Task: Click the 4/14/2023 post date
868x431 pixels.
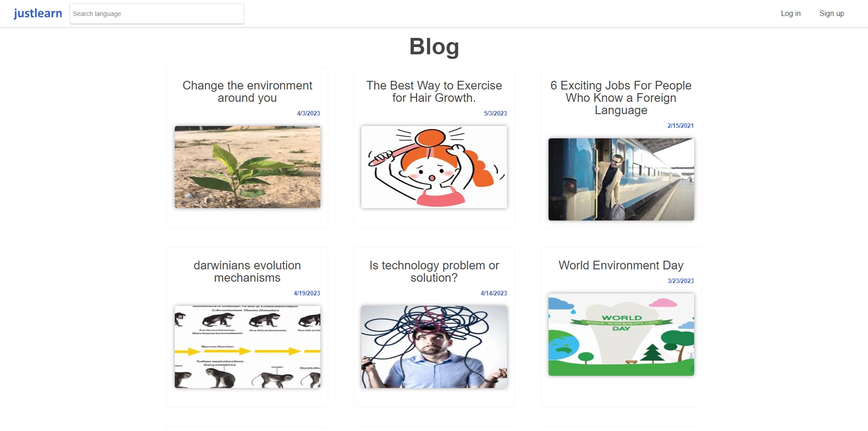Action: (x=494, y=293)
